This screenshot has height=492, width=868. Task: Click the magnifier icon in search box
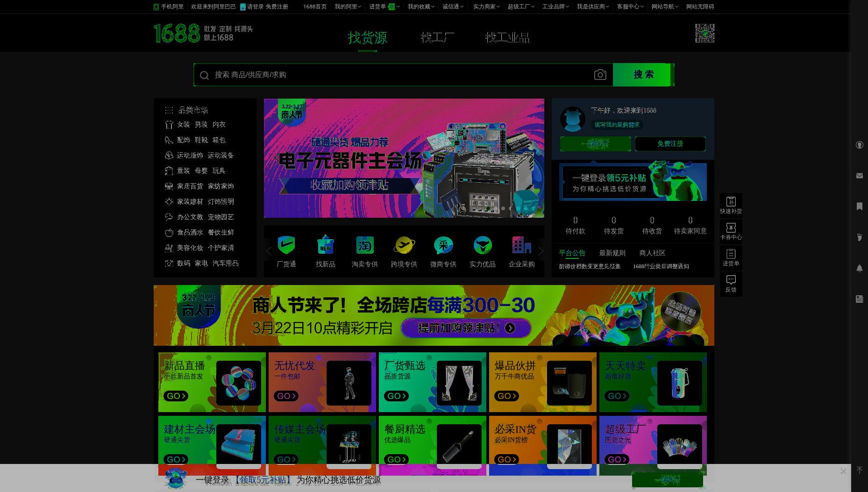[204, 75]
